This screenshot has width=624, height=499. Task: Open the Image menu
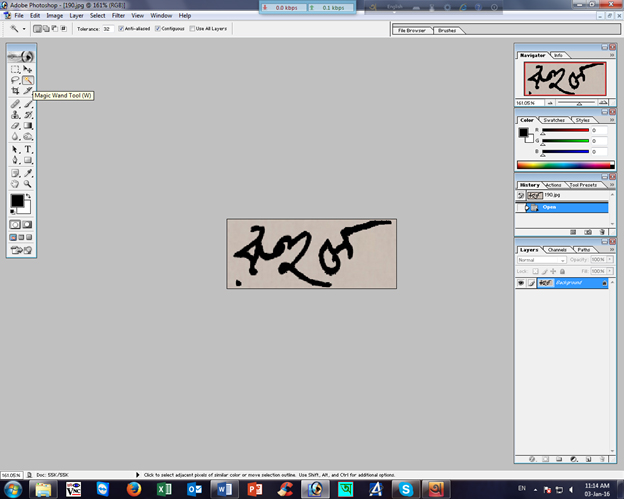click(x=55, y=16)
